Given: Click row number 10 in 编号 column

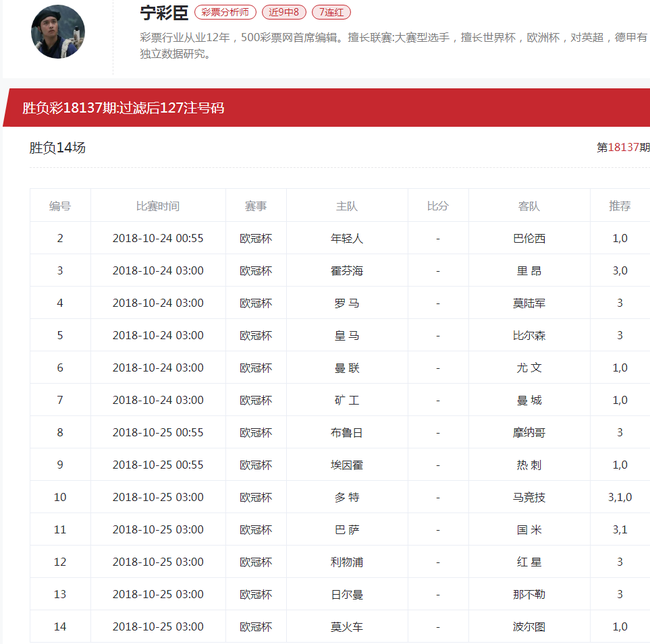Looking at the screenshot, I should tap(60, 497).
